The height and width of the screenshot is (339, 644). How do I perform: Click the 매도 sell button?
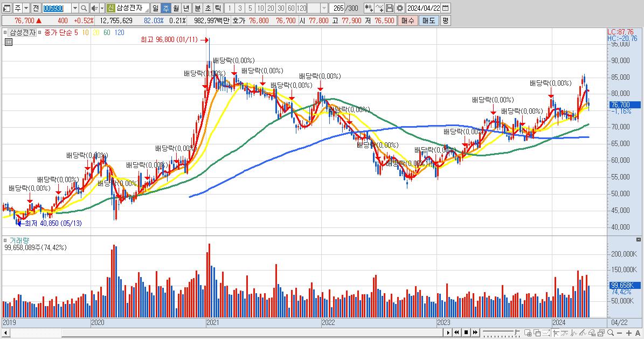(429, 20)
